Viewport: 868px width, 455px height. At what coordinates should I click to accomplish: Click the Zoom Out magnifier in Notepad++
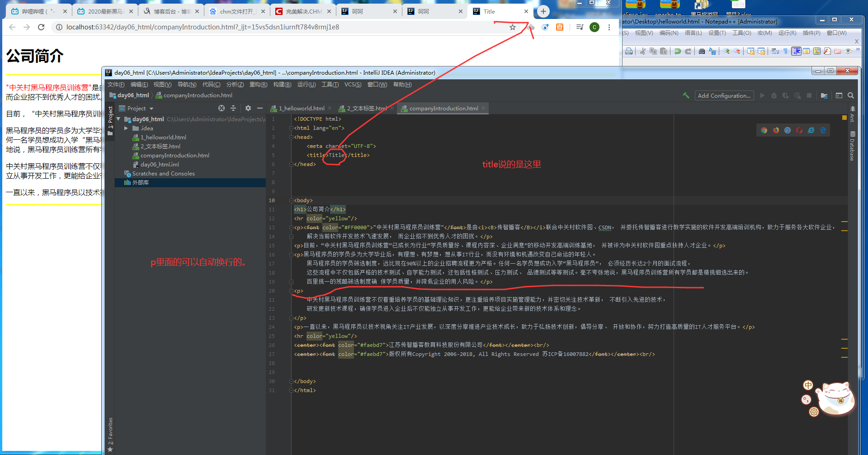click(737, 51)
